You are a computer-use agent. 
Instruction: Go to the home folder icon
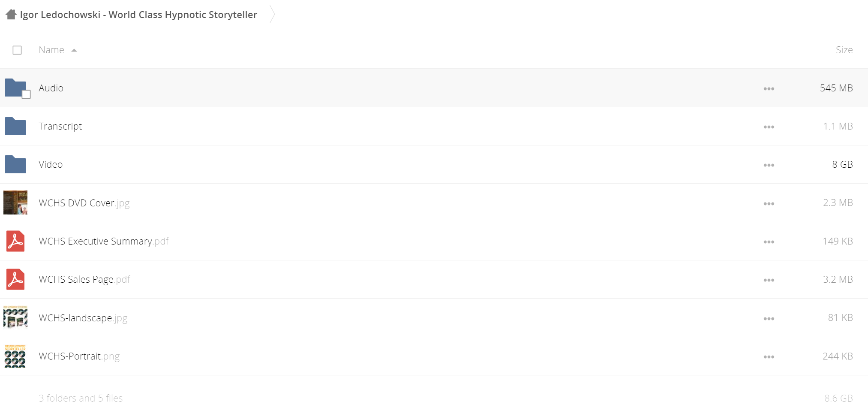[x=11, y=15]
